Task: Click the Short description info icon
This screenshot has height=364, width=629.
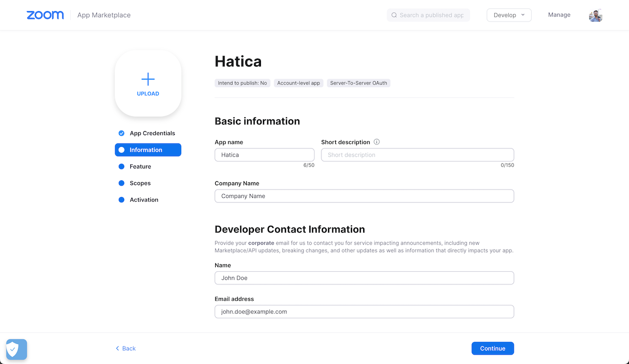Action: coord(377,142)
